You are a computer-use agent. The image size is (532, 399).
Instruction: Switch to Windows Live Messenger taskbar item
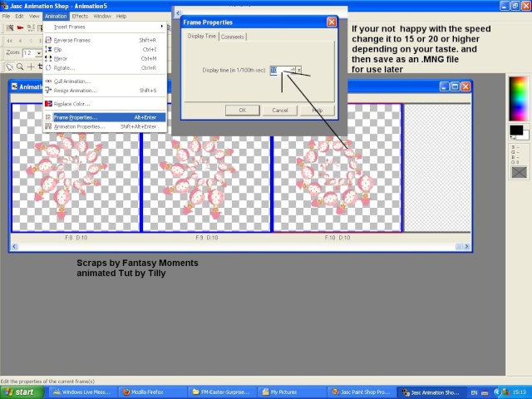[83, 392]
